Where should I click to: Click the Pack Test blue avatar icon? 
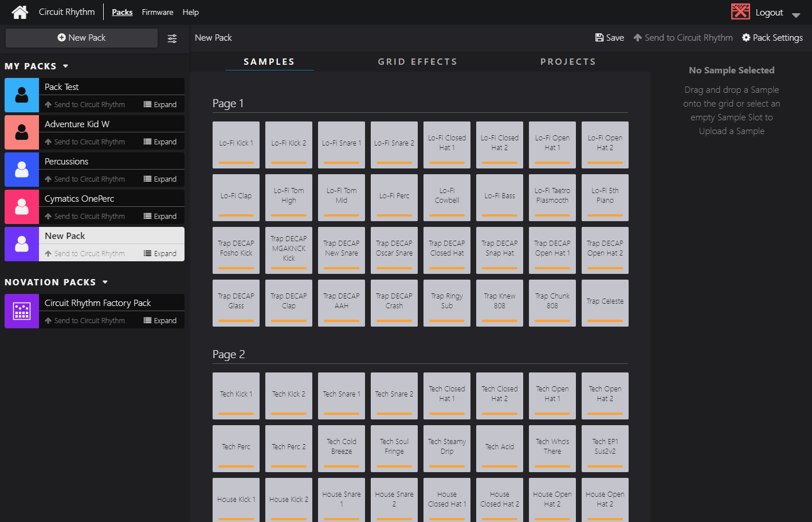[22, 95]
